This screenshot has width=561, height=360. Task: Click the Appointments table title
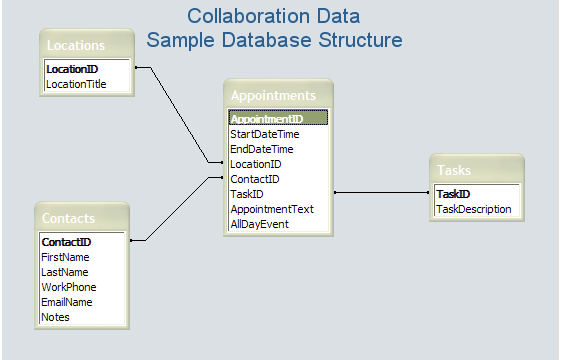273,96
